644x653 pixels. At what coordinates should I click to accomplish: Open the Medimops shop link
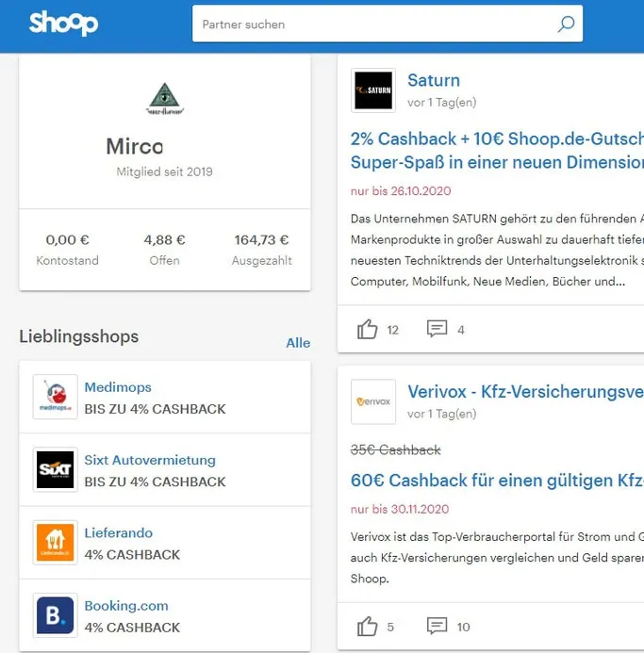[118, 387]
